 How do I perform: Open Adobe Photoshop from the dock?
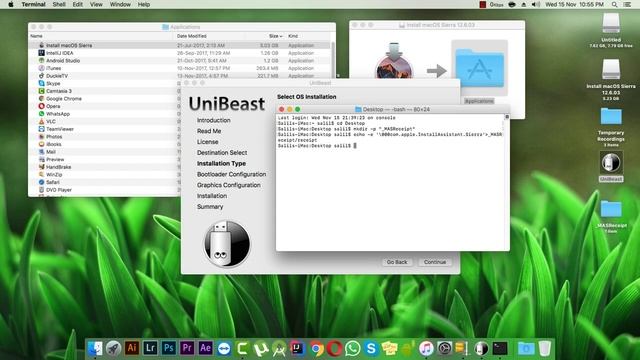pos(169,348)
